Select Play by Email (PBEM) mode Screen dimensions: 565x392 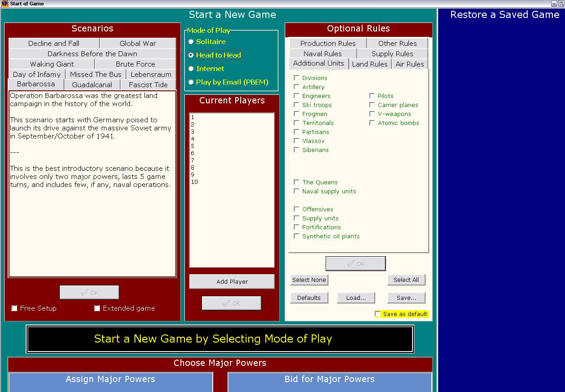click(x=191, y=82)
